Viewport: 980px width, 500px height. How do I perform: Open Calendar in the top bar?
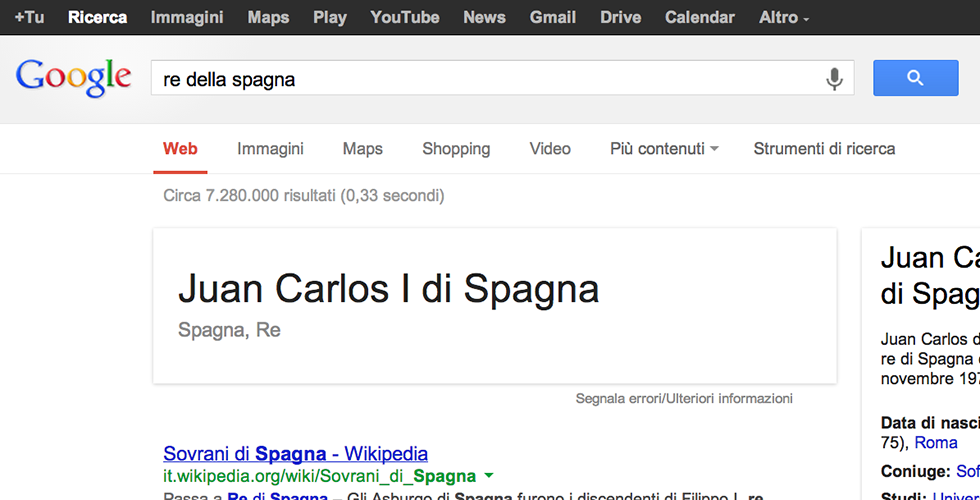click(699, 17)
